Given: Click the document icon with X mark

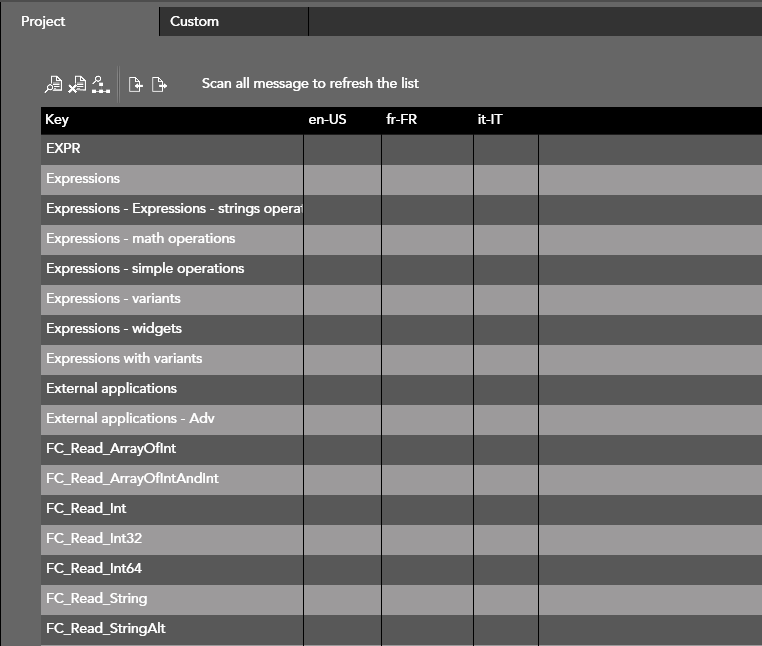Looking at the screenshot, I should pos(77,85).
